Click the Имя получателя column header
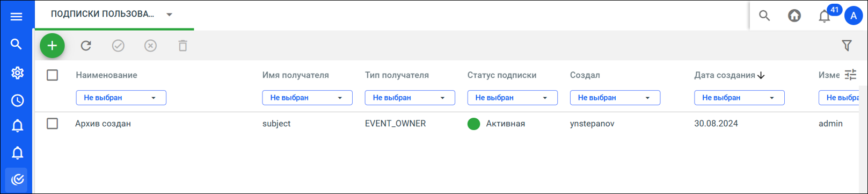 295,75
